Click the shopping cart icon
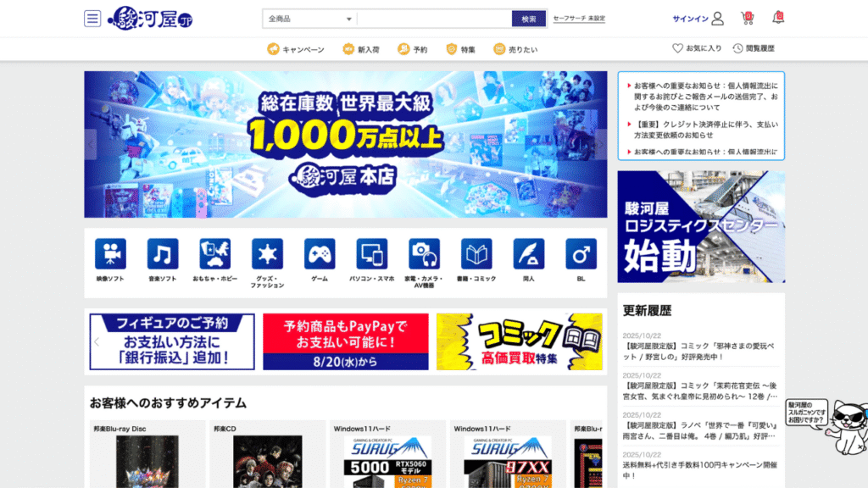This screenshot has width=868, height=488. click(x=747, y=18)
